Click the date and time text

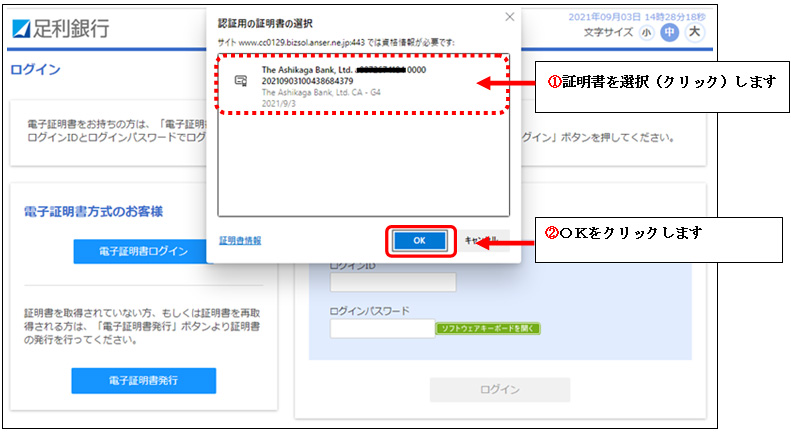tap(637, 17)
